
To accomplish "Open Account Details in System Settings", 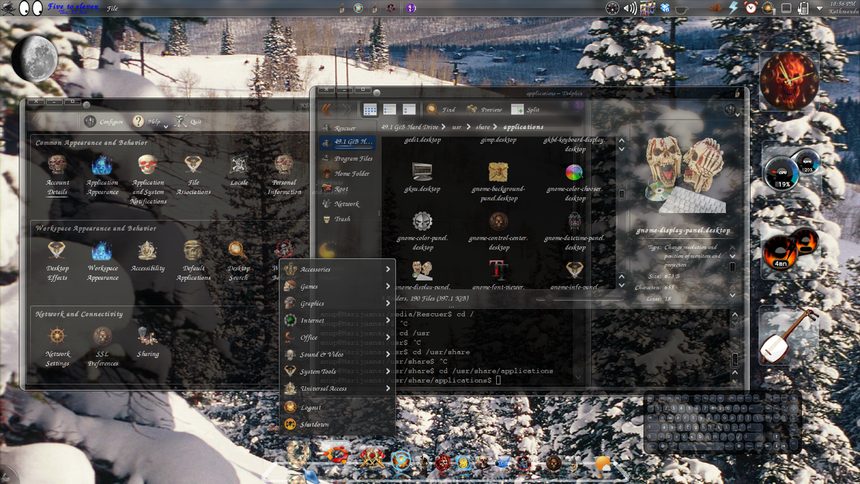I will click(57, 176).
